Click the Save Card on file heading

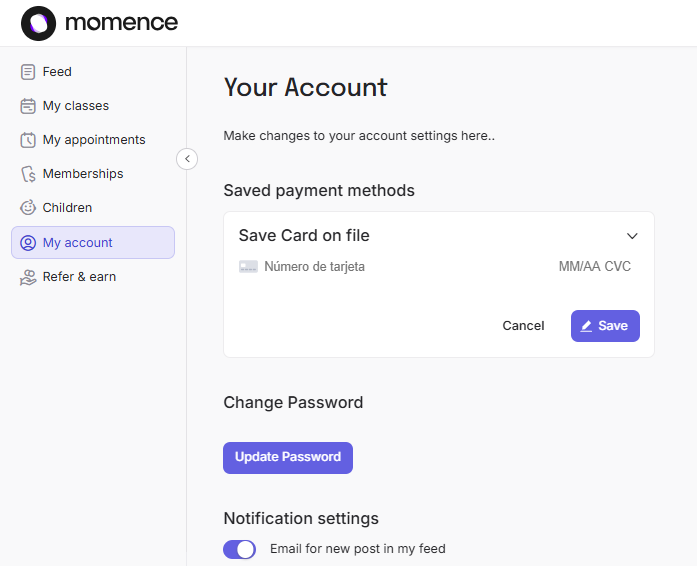click(x=304, y=236)
